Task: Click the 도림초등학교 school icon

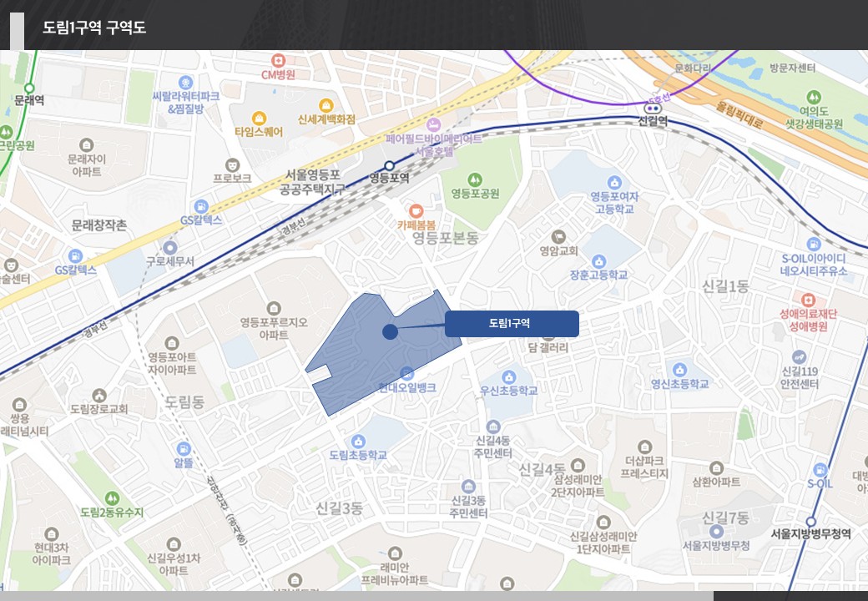Action: pyautogui.click(x=358, y=442)
